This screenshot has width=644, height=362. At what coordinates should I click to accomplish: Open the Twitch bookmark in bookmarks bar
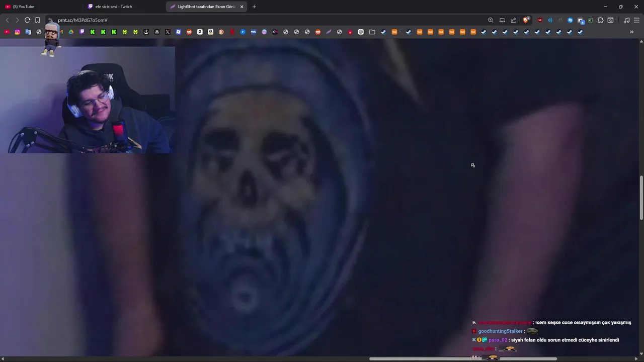point(82,32)
